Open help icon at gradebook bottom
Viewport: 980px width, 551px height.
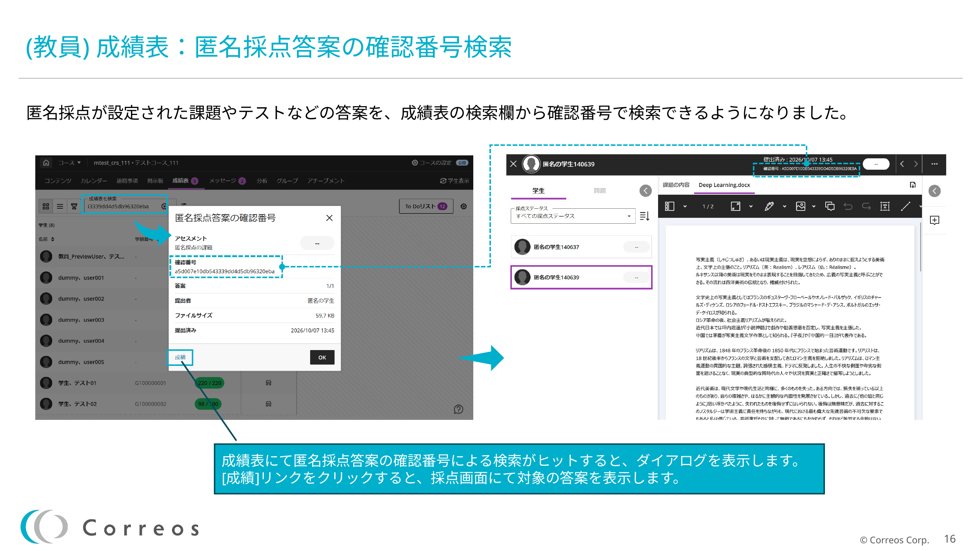pyautogui.click(x=459, y=409)
